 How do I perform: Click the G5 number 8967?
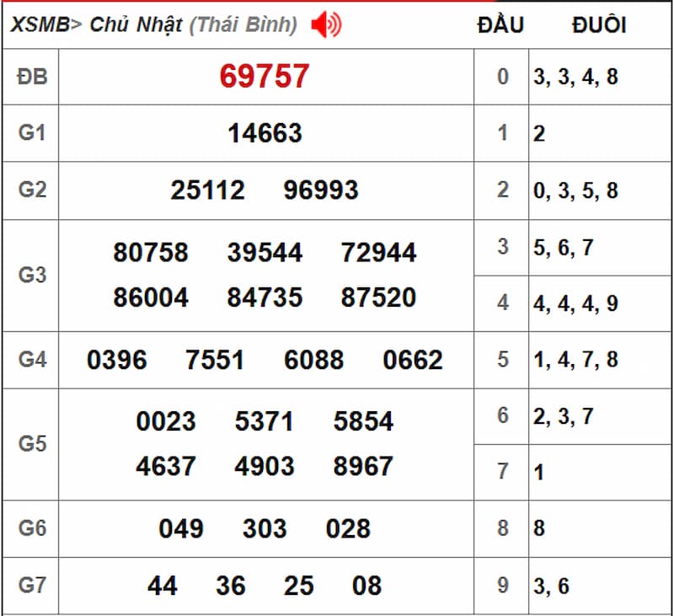pos(363,466)
